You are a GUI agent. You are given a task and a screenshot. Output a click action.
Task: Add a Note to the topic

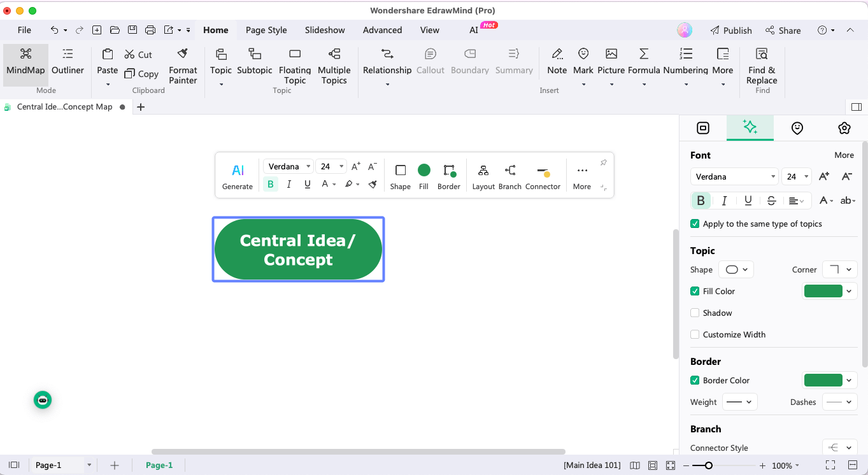tap(557, 62)
